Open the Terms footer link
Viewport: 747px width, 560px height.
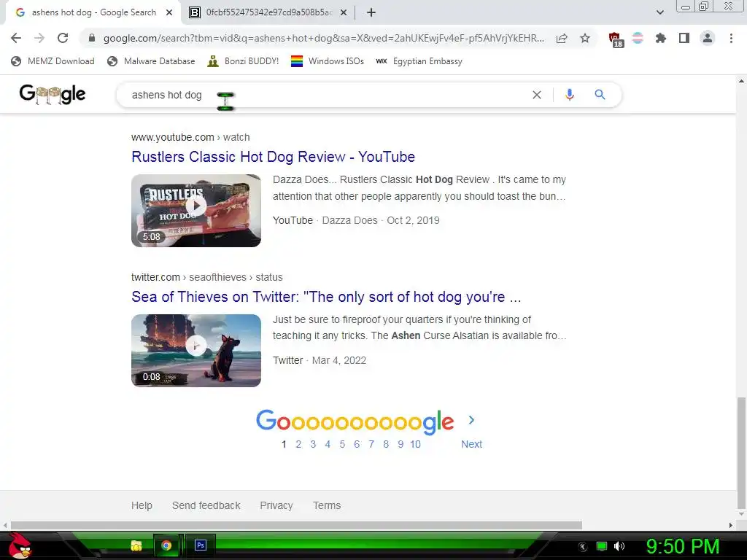pos(327,505)
